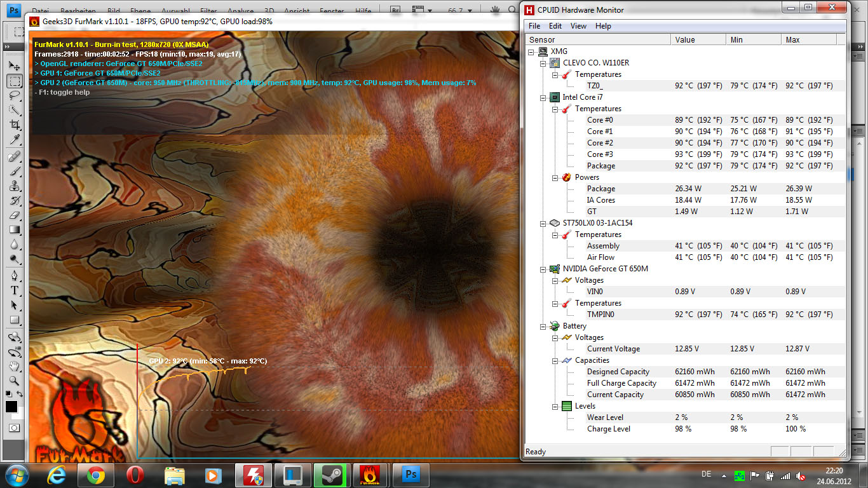Open the Help menu in Hardware Monitor
The image size is (868, 488).
603,26
